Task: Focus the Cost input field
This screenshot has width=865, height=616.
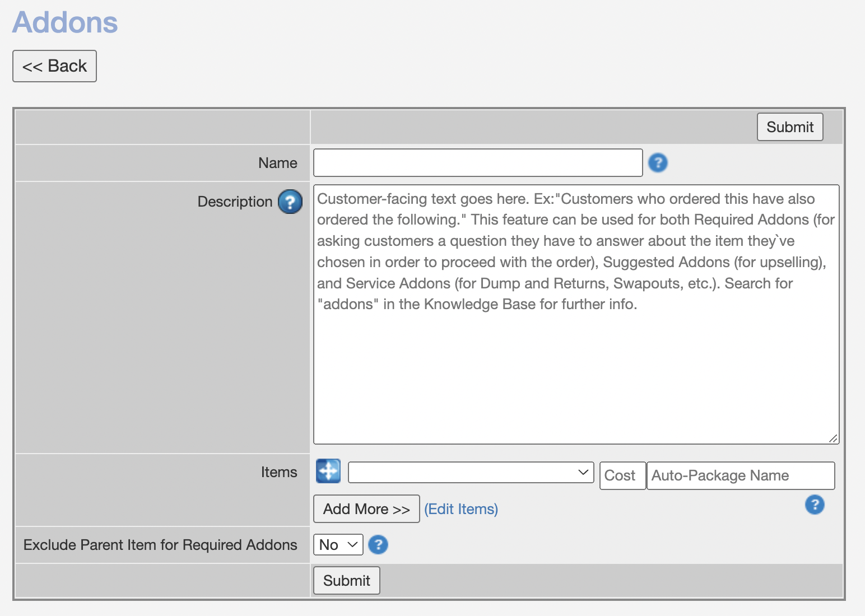Action: pyautogui.click(x=622, y=475)
